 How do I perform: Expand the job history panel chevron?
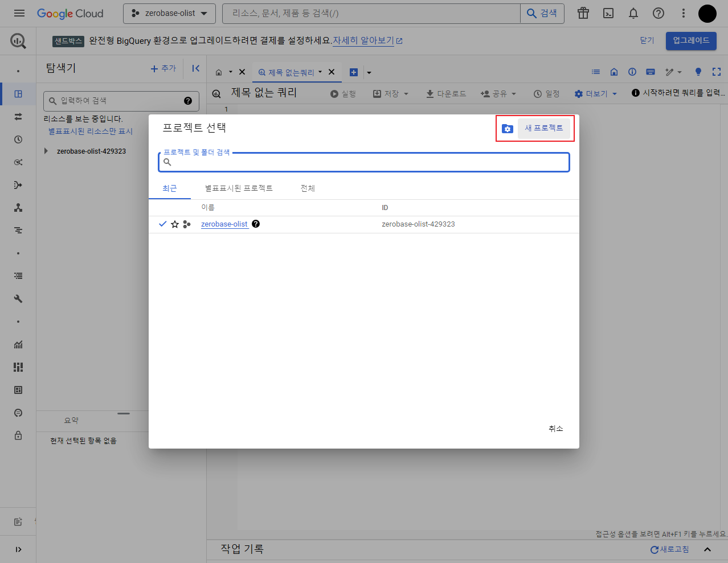(x=707, y=549)
